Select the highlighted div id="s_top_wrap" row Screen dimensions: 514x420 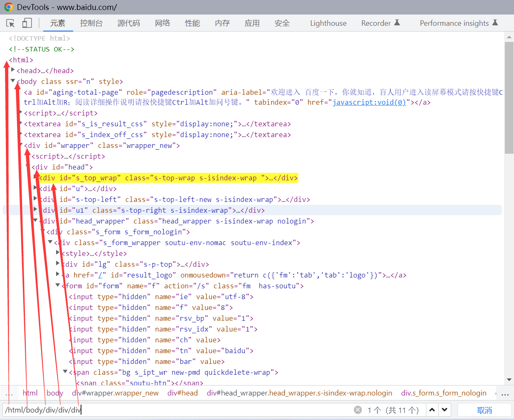168,178
